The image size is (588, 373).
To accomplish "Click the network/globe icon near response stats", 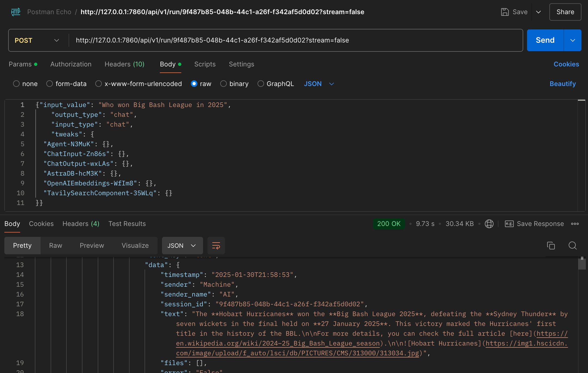I will point(489,224).
